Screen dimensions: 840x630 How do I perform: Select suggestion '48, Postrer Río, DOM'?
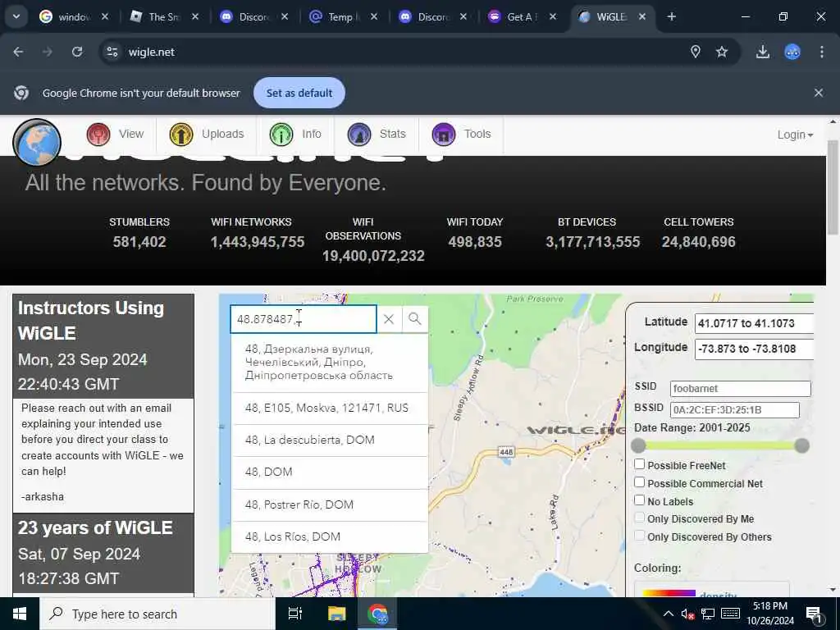click(330, 504)
